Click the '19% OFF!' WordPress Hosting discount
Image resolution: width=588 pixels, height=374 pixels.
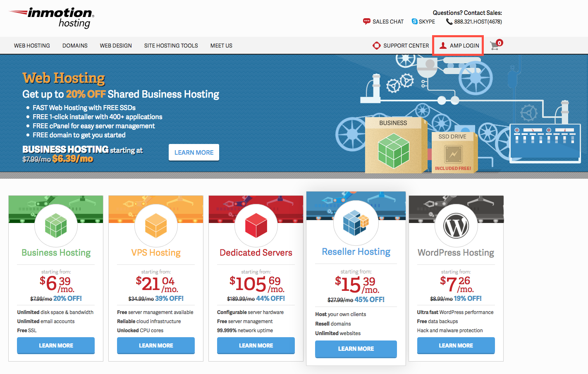pyautogui.click(x=468, y=298)
